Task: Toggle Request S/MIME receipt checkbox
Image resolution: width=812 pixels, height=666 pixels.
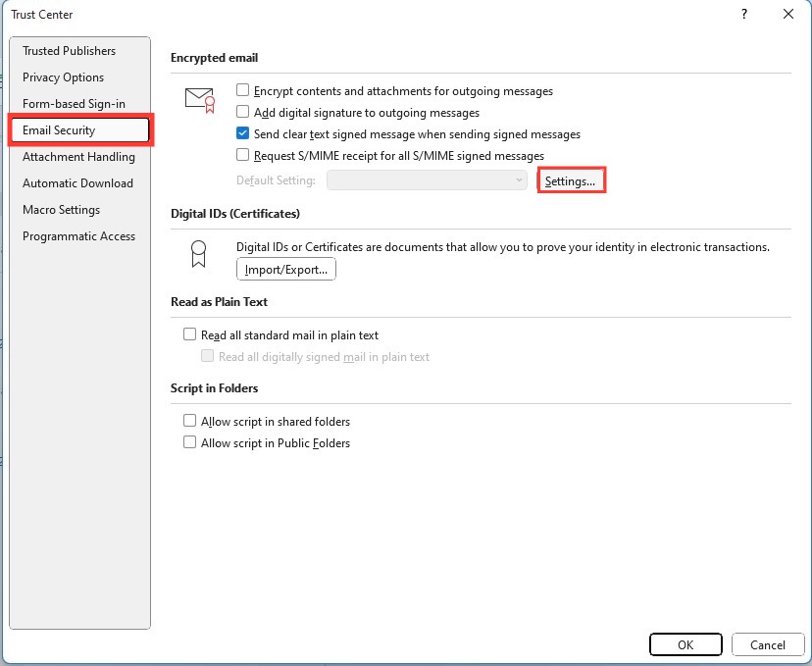Action: click(242, 155)
